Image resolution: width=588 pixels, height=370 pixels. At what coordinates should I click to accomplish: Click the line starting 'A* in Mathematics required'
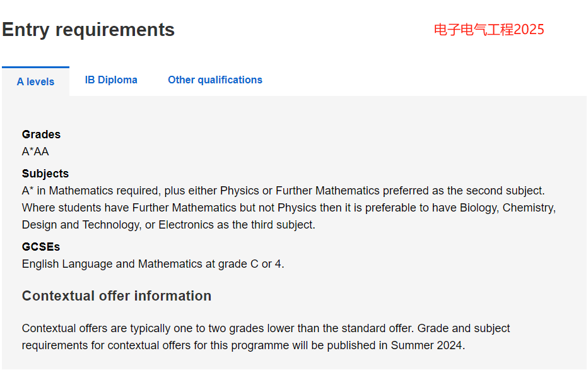coord(283,191)
